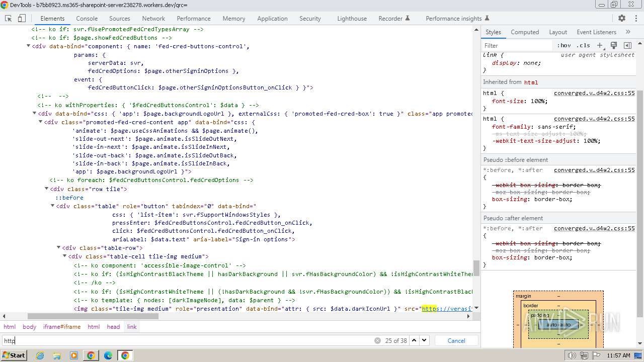Toggle rendering emulations paintbrush icon
The height and width of the screenshot is (362, 644).
coord(614,45)
